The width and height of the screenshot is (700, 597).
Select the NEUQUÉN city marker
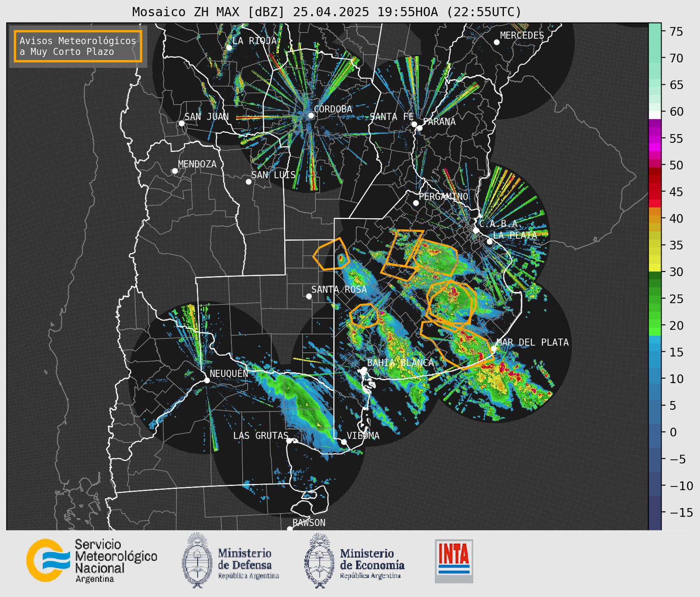pyautogui.click(x=207, y=380)
